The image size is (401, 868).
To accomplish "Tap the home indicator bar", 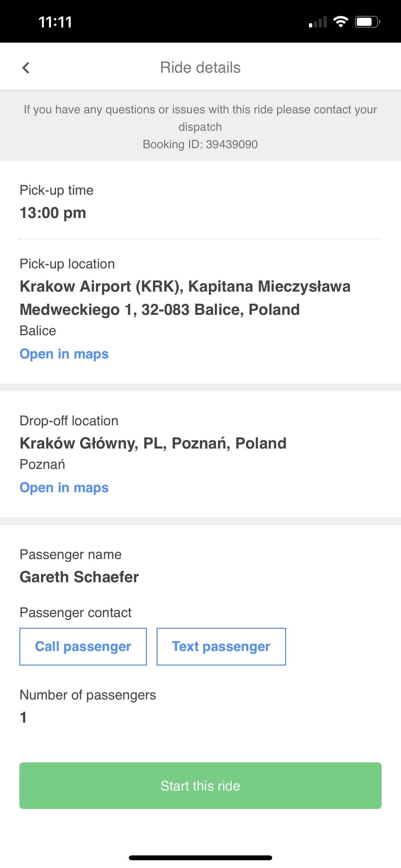I will click(x=200, y=858).
